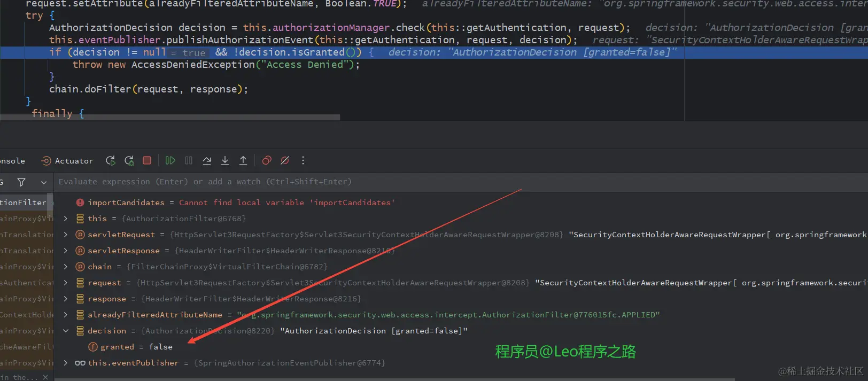Click the importCandidates error icon

80,203
